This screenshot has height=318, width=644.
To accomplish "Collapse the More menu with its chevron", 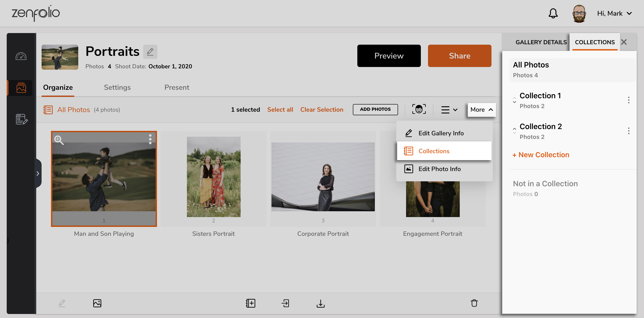I will [x=489, y=109].
